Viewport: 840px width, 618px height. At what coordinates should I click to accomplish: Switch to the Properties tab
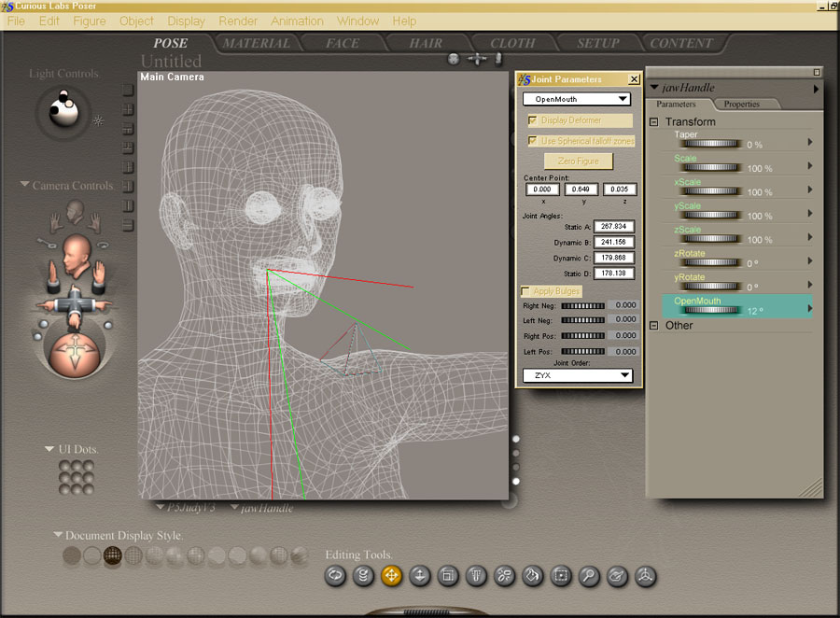click(x=742, y=105)
